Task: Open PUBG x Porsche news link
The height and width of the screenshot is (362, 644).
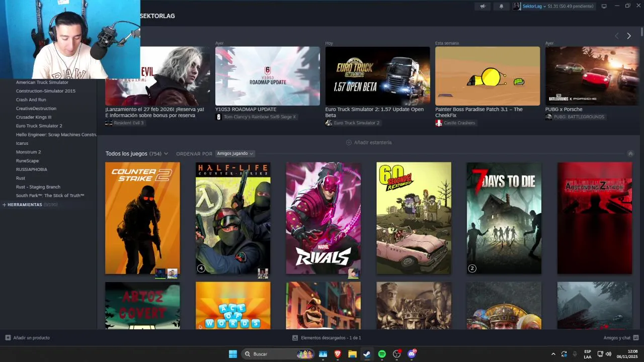Action: (563, 109)
